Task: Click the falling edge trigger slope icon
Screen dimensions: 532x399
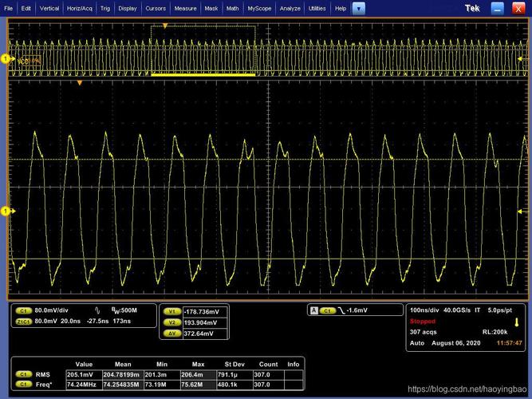Action: coord(341,310)
